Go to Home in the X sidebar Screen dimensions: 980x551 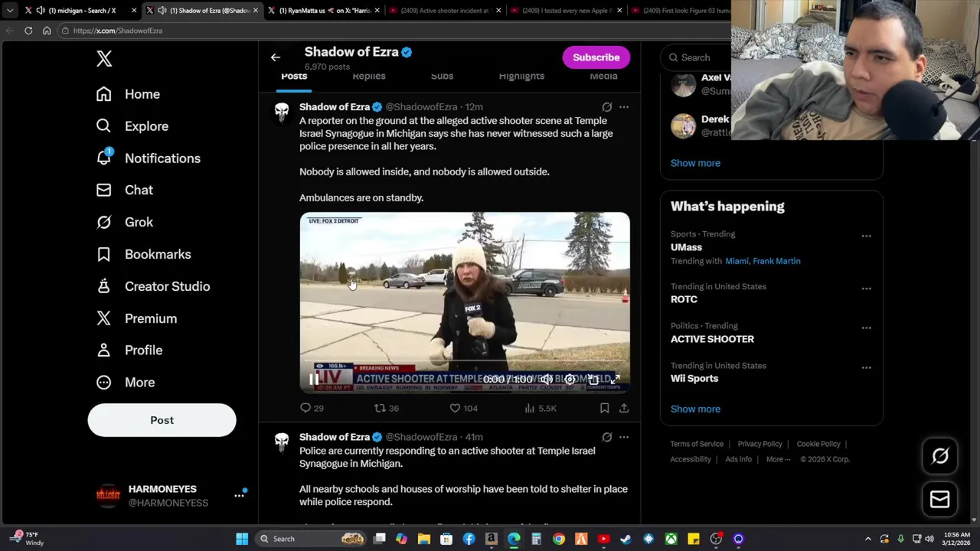tap(128, 94)
